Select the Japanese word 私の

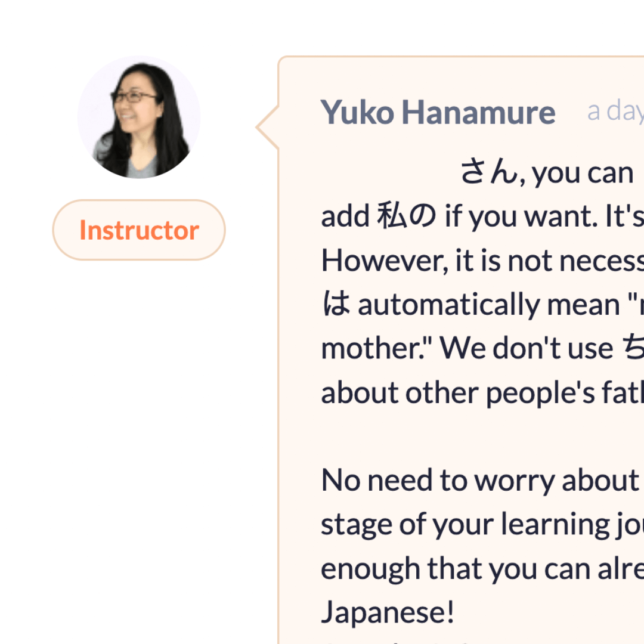click(407, 216)
